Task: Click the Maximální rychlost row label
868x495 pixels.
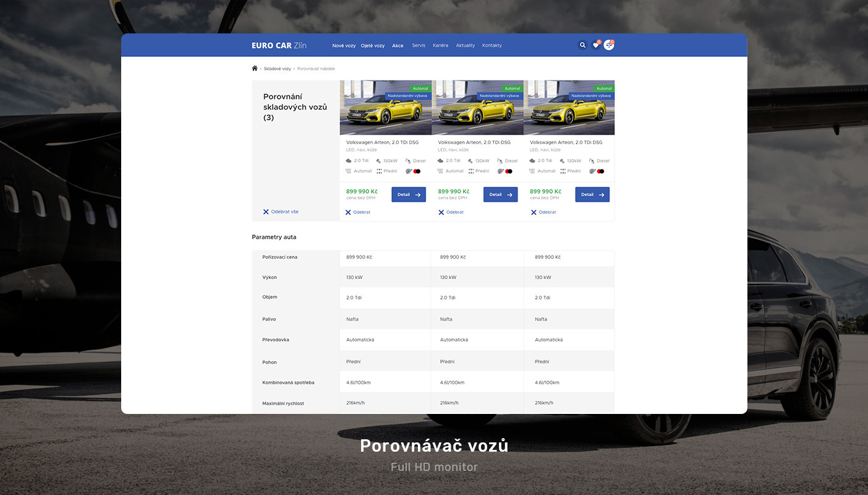Action: [283, 403]
